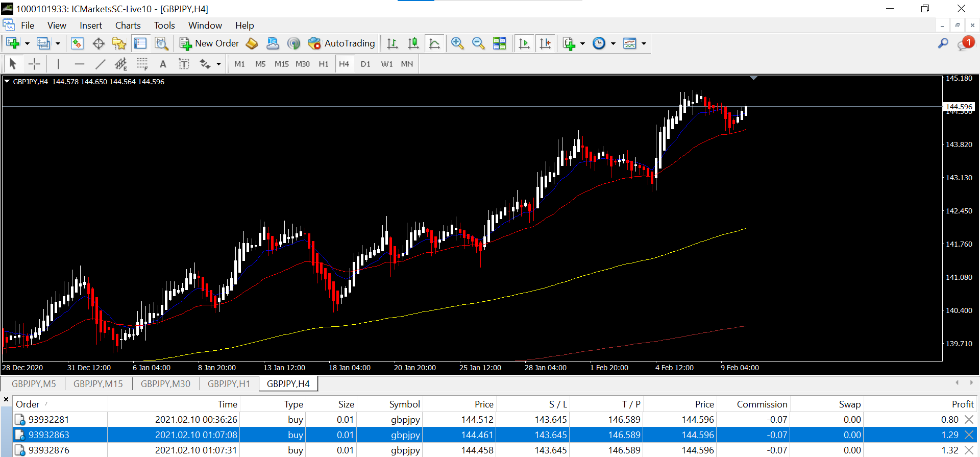The image size is (980, 457).
Task: Open Profiles toolbar icon
Action: click(x=43, y=43)
